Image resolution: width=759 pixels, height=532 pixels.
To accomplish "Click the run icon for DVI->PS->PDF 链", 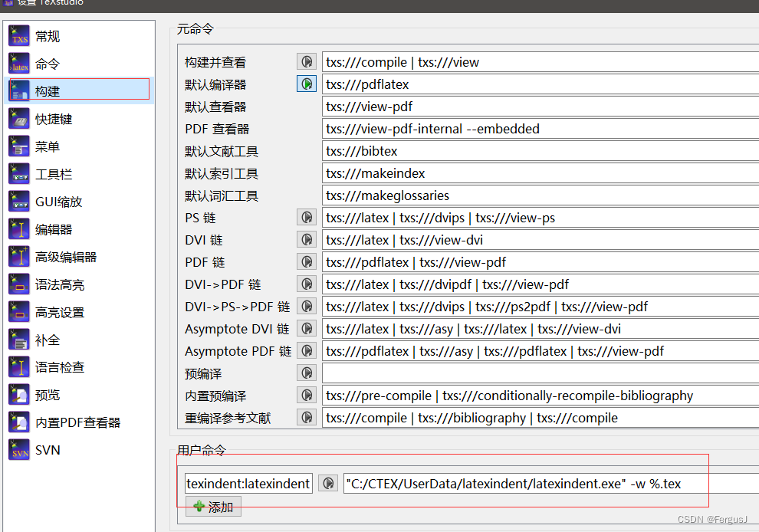I will click(307, 307).
